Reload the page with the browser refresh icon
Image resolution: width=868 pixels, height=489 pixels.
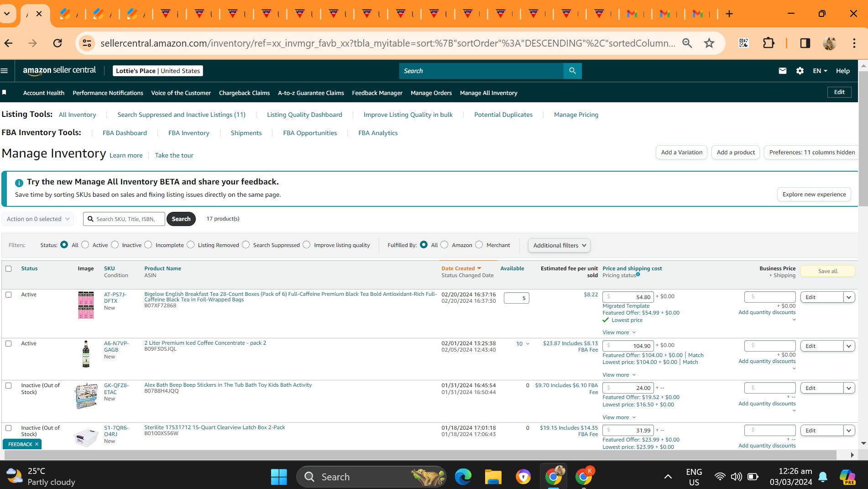(58, 43)
